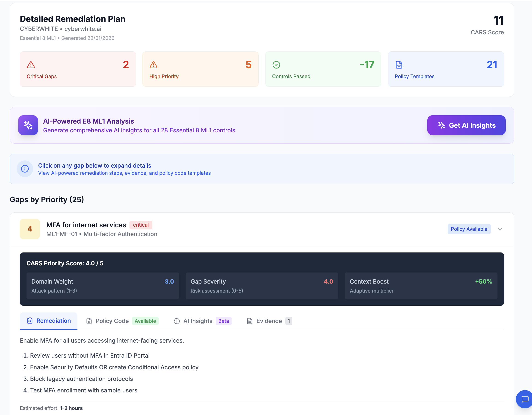532x415 pixels.
Task: Open the AI Insights Beta tab
Action: coord(203,321)
